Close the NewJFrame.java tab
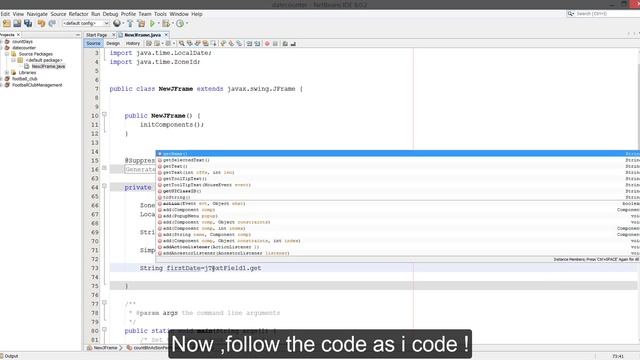This screenshot has width=640, height=360. [166, 35]
